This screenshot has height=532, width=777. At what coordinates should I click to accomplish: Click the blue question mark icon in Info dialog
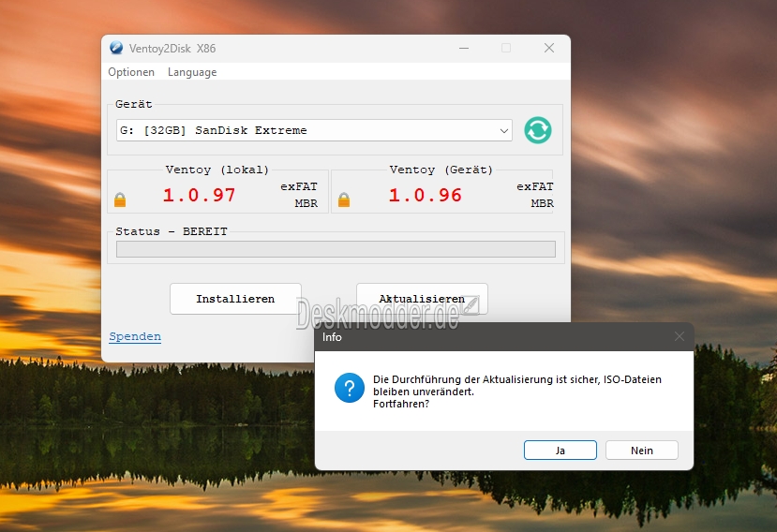pos(350,388)
